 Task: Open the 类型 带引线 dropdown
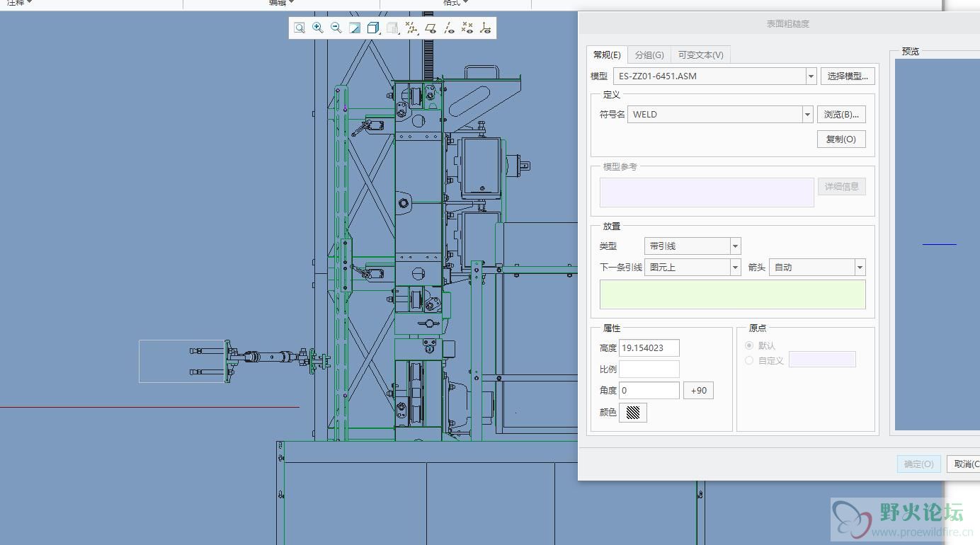pos(735,246)
